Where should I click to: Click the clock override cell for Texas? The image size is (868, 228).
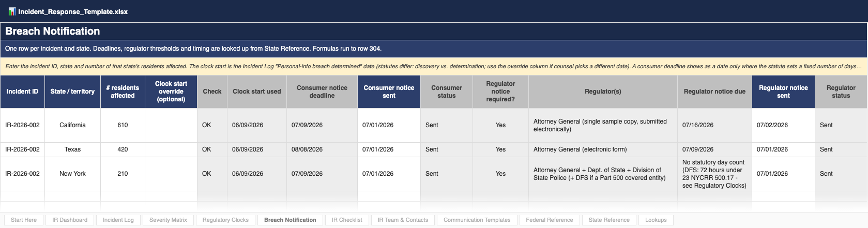pos(171,149)
